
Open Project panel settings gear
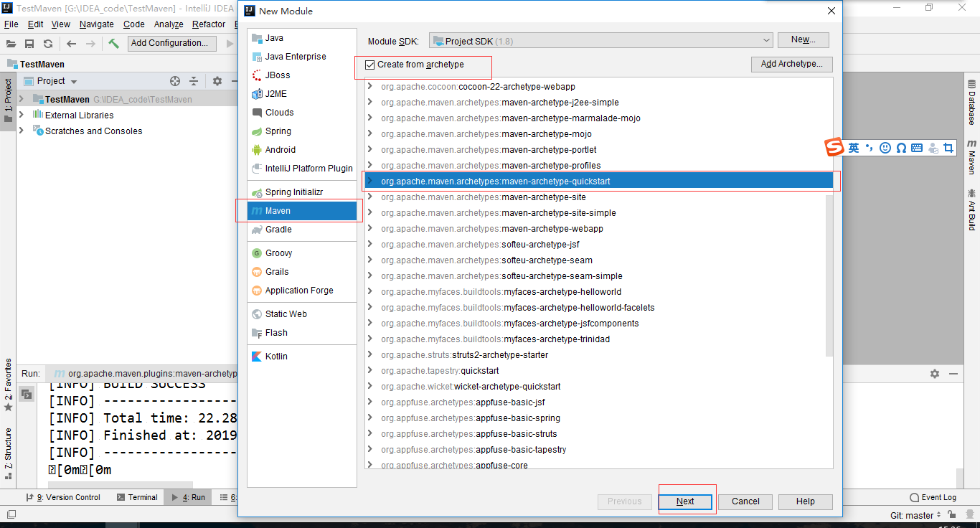217,81
